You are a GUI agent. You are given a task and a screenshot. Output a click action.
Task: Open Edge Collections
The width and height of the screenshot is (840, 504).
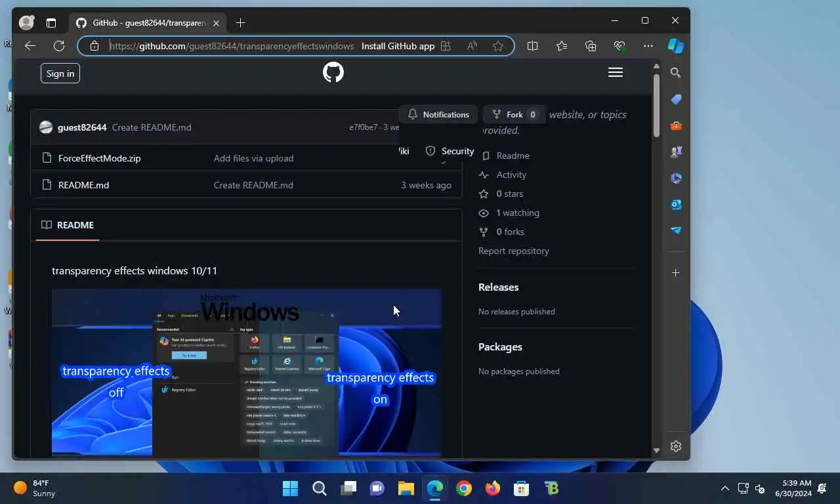click(x=591, y=46)
